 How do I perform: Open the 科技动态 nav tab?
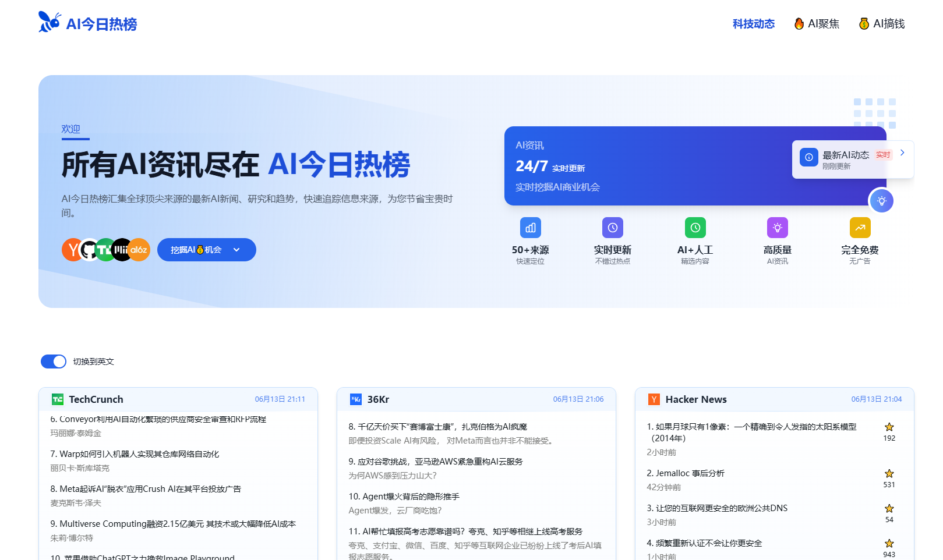coord(754,24)
